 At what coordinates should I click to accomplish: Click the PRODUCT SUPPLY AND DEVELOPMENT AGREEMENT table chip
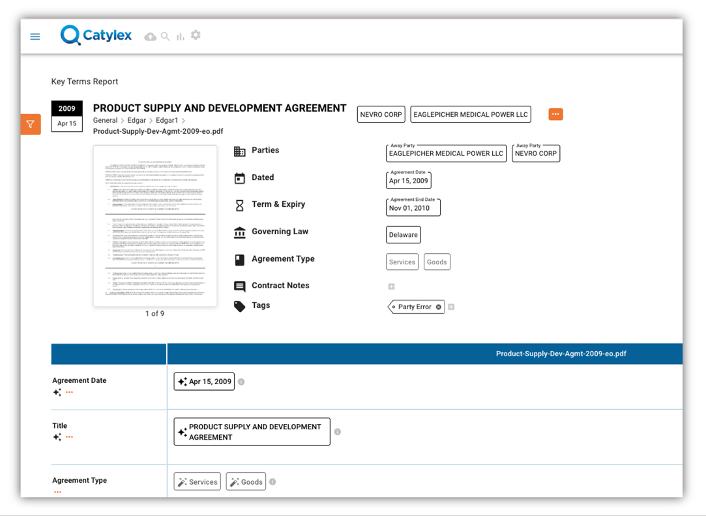pos(252,432)
